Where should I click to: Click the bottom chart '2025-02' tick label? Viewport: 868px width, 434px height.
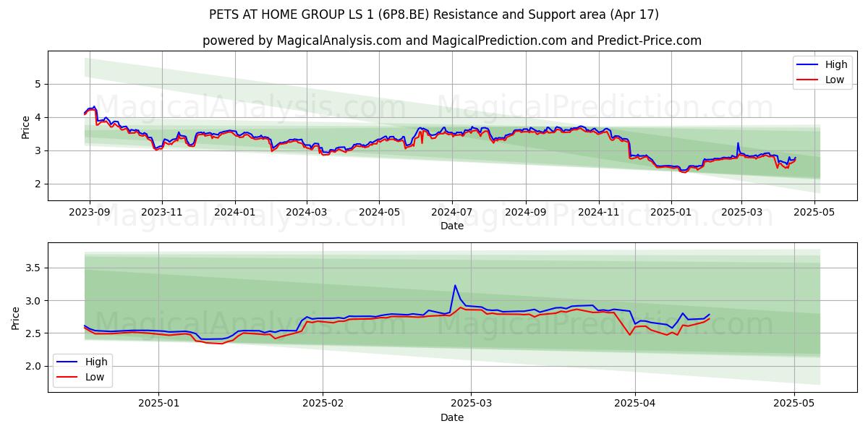tap(323, 404)
